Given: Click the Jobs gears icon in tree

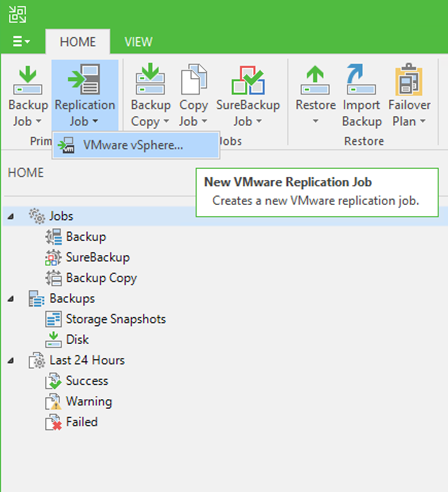Looking at the screenshot, I should click(x=37, y=216).
